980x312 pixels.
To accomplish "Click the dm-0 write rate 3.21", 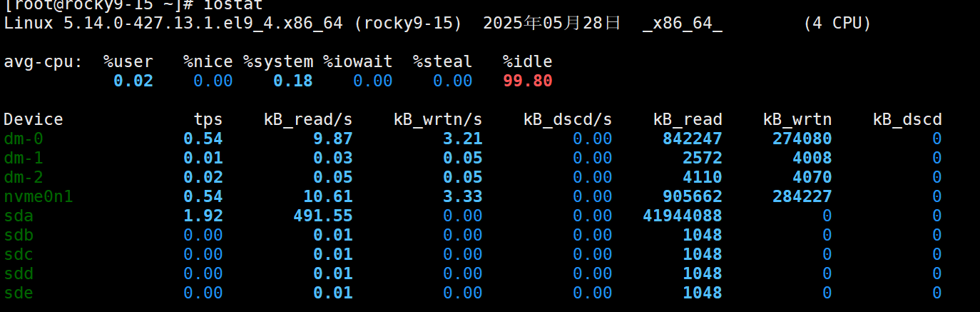I will 463,139.
